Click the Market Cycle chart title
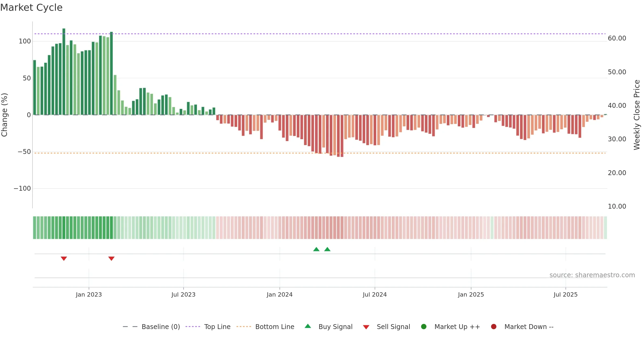Screen dimensions: 644x362 [x=31, y=8]
